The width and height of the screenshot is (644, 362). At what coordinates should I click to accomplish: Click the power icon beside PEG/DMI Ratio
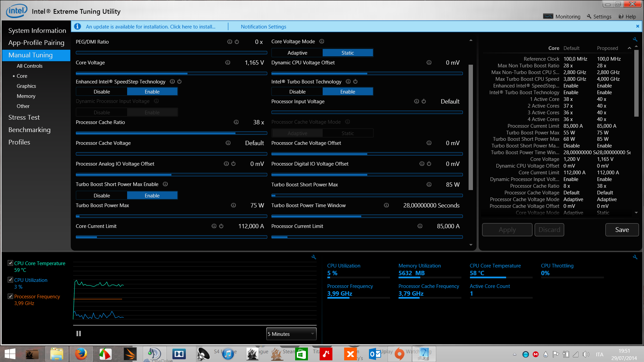(x=237, y=42)
